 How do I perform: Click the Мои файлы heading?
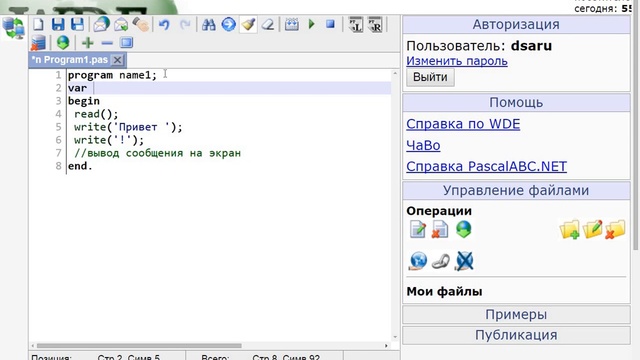click(x=444, y=292)
